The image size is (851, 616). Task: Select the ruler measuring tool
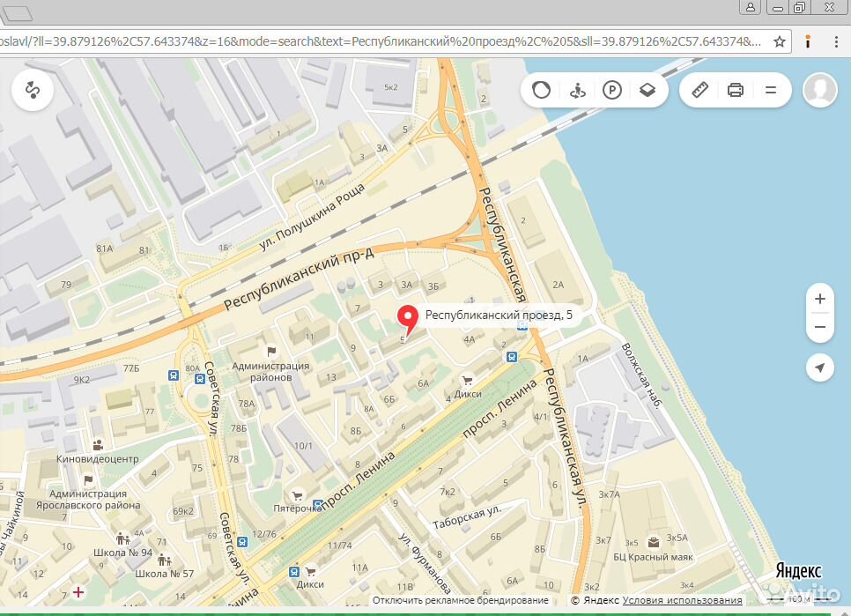pyautogui.click(x=700, y=90)
